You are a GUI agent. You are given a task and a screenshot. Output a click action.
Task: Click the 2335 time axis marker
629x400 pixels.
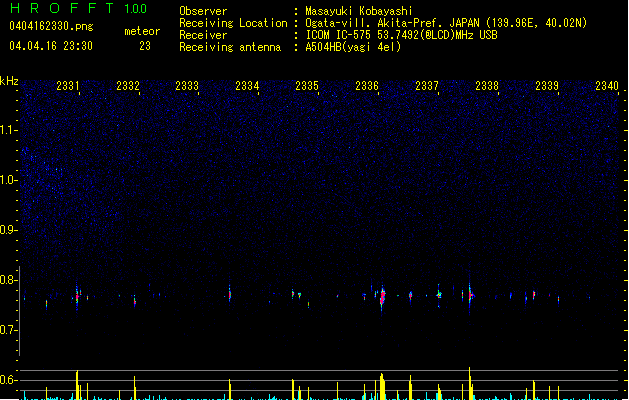click(x=307, y=86)
